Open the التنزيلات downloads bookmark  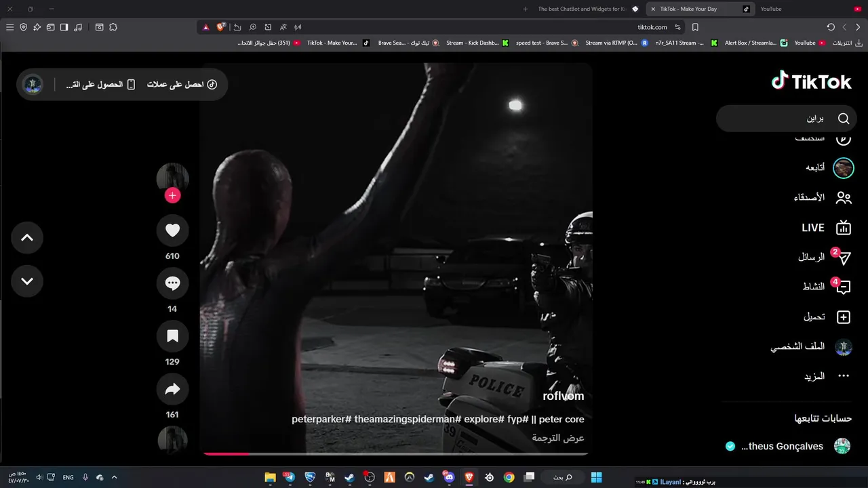pos(848,43)
